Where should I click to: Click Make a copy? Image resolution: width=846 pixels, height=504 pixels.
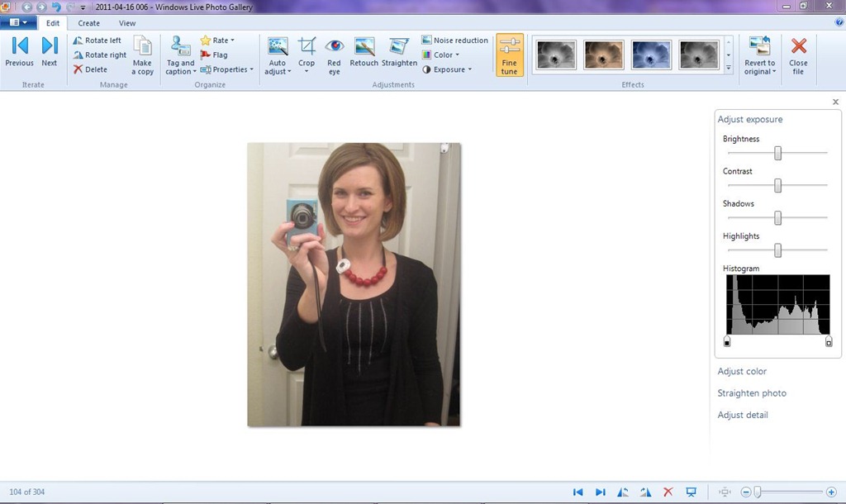pyautogui.click(x=142, y=55)
